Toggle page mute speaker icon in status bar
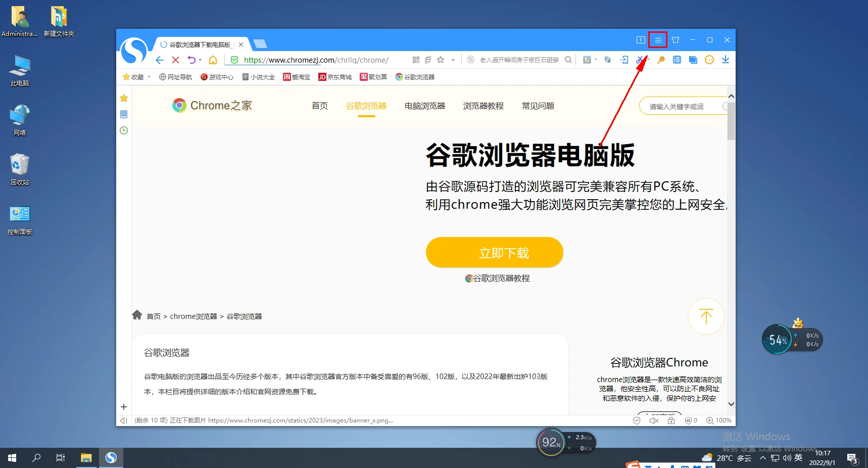 pos(654,420)
